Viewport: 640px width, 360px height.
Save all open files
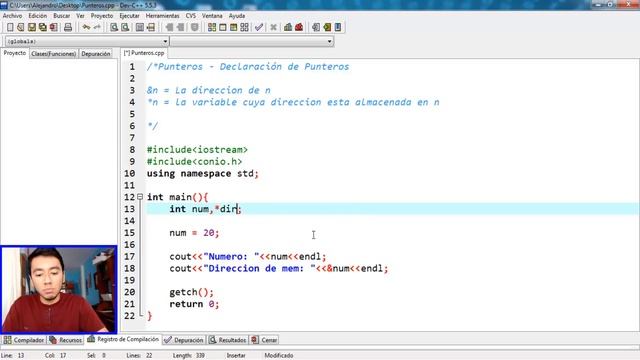[x=42, y=27]
